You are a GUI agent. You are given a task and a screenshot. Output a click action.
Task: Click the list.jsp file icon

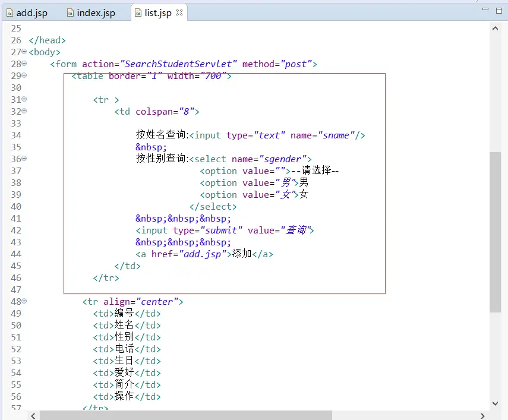[x=138, y=12]
